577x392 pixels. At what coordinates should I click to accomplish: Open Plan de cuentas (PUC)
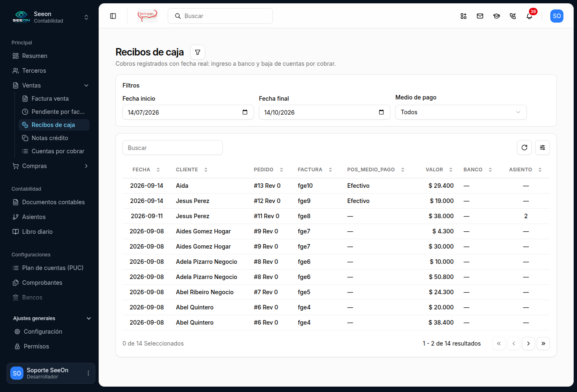(51, 268)
